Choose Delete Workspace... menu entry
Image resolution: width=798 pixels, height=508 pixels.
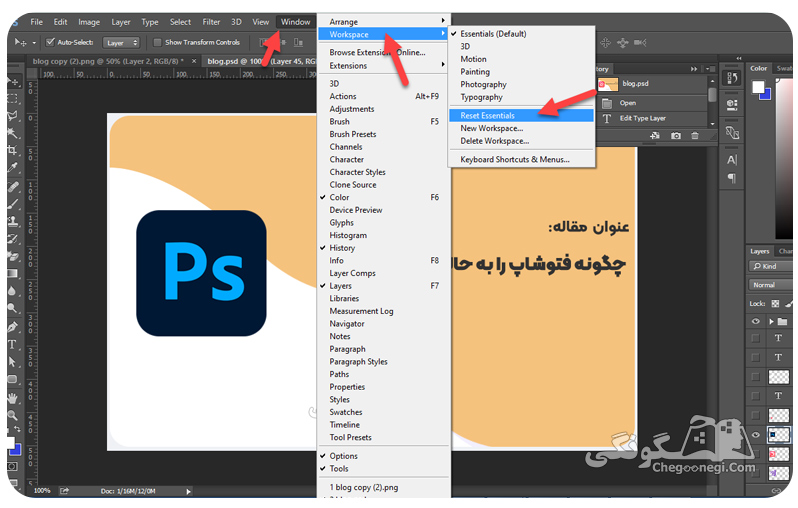click(522, 141)
